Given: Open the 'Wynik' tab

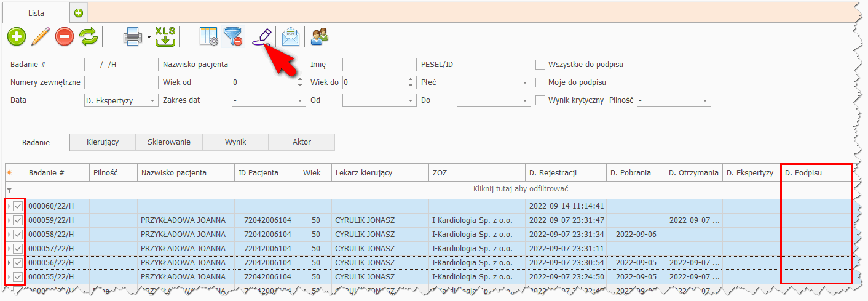Looking at the screenshot, I should (235, 142).
